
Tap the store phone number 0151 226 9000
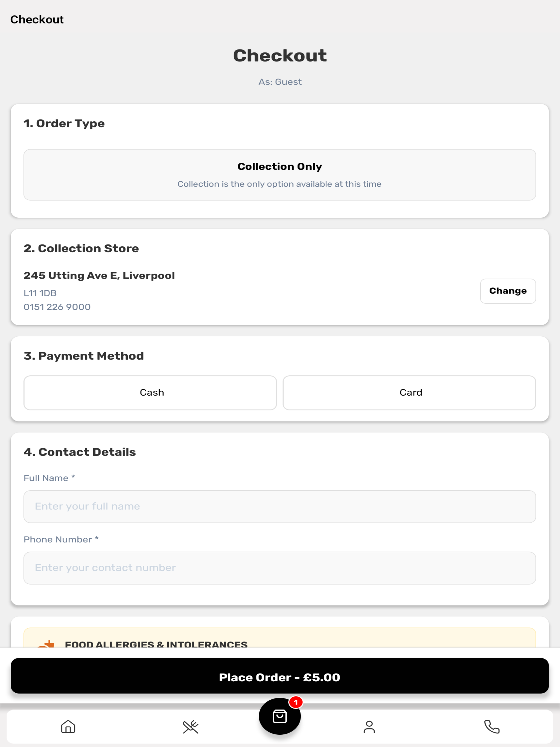[57, 307]
